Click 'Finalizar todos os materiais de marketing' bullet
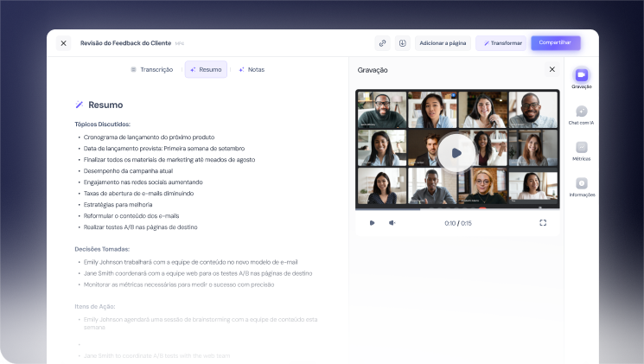This screenshot has width=644, height=364. [x=169, y=160]
